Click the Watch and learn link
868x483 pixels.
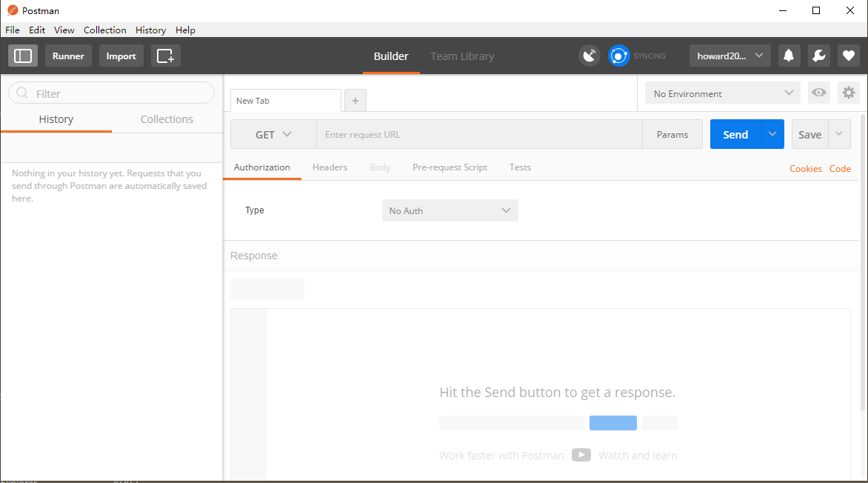pyautogui.click(x=638, y=456)
